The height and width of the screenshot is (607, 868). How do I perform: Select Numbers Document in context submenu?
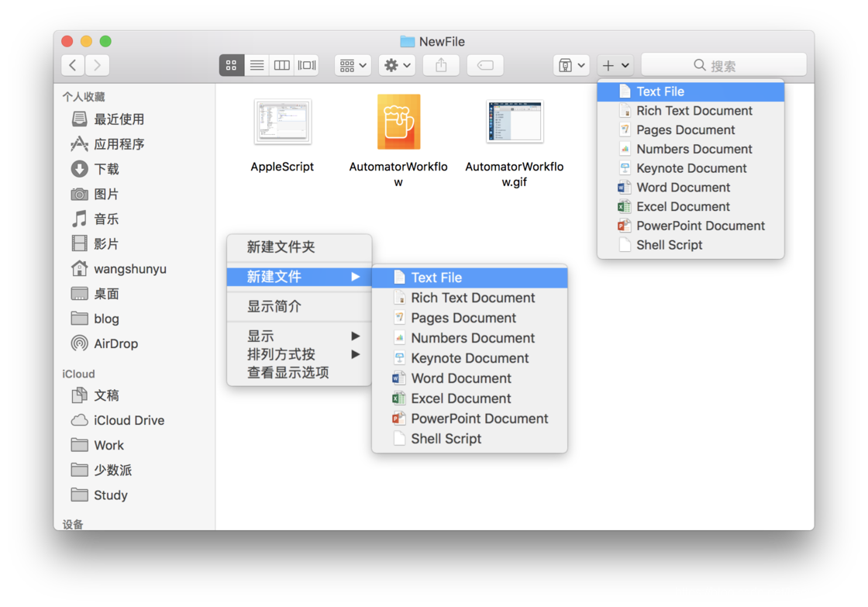(470, 338)
